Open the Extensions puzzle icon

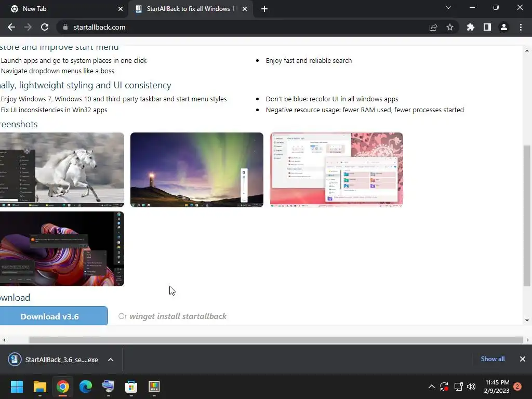pos(471,27)
